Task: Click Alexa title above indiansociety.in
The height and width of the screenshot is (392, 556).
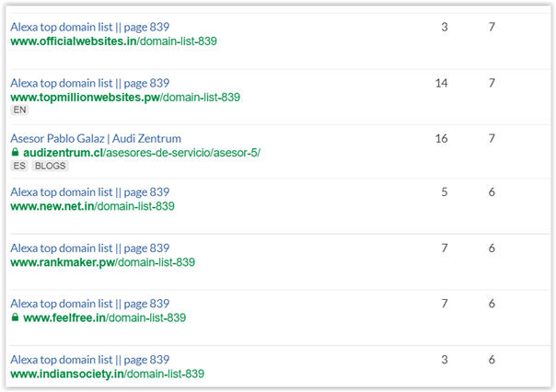Action: coord(89,360)
